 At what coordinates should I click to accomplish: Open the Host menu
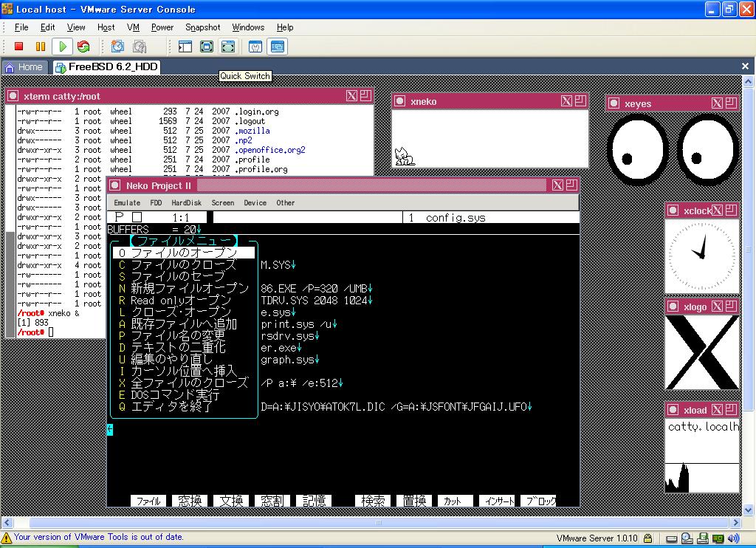[106, 27]
